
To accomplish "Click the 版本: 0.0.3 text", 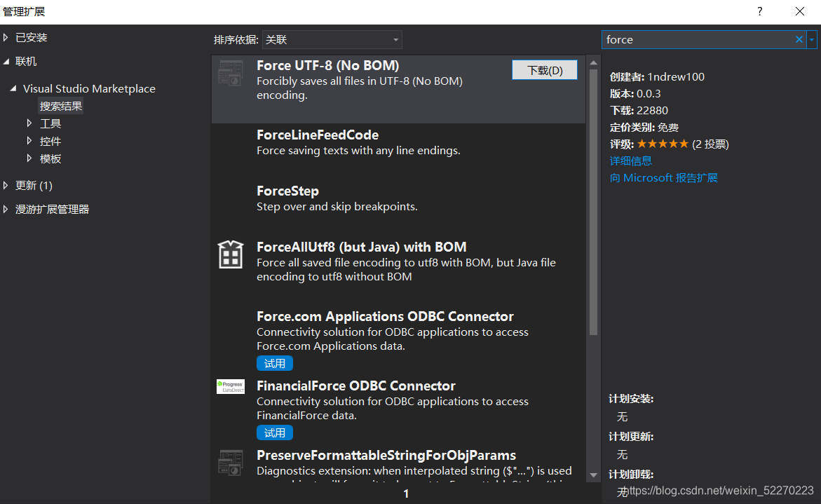I will tap(635, 94).
